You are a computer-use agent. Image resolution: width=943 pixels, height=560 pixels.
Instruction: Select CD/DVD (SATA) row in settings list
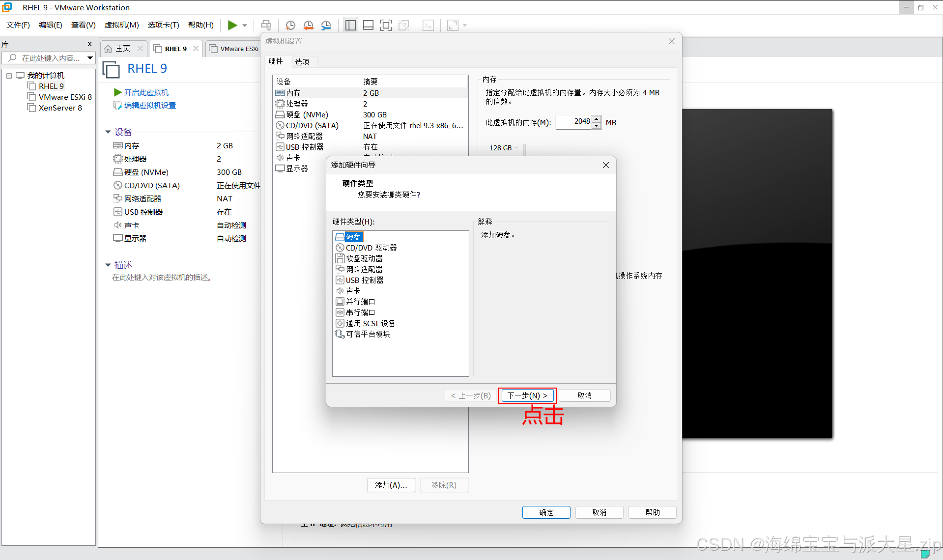(x=371, y=125)
